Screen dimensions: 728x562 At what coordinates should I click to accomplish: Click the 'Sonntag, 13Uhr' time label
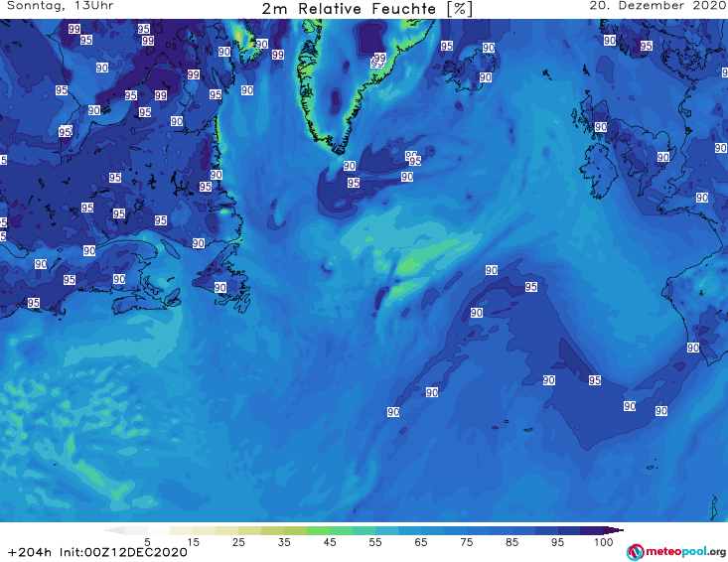pyautogui.click(x=61, y=6)
